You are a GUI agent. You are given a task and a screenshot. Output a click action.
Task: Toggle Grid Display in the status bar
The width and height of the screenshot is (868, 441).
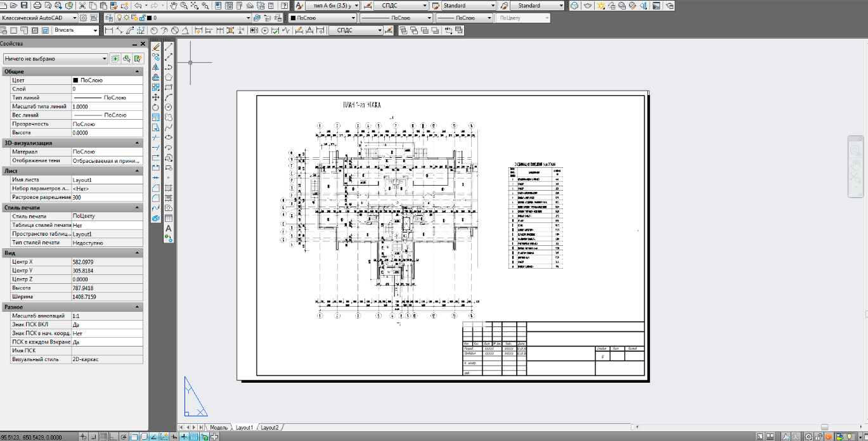point(103,437)
